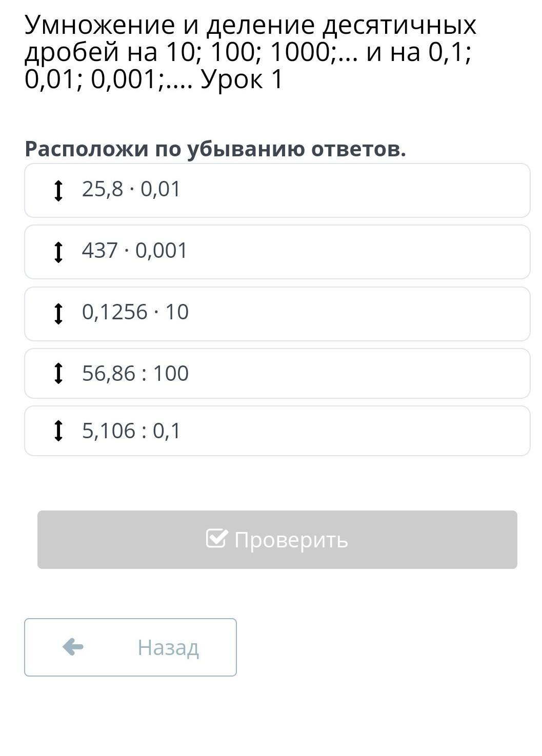Pick the expression text 0,1256 · 10

point(135,312)
